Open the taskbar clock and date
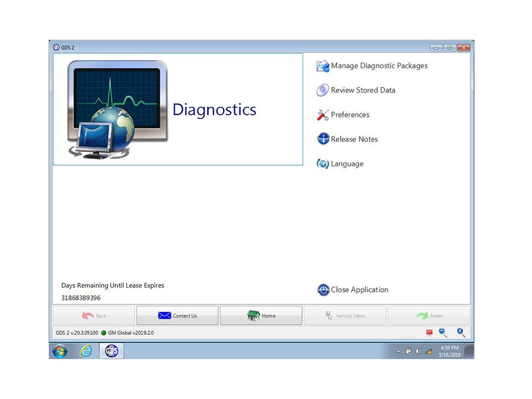532x399 pixels. (x=449, y=351)
